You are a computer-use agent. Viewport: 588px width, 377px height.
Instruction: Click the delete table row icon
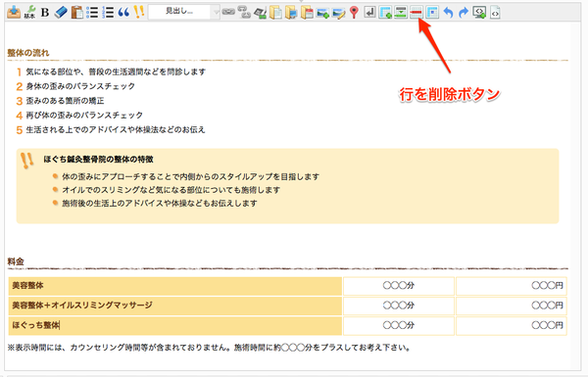tap(416, 13)
